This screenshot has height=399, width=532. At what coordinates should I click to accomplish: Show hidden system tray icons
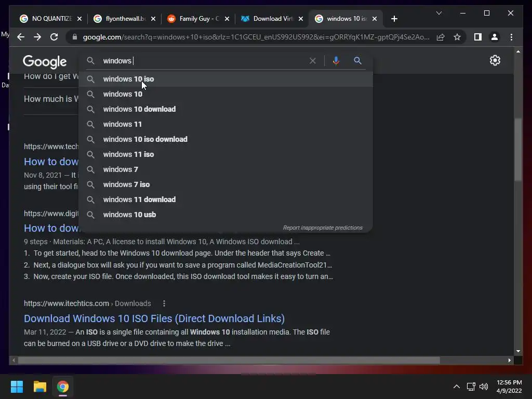point(457,387)
